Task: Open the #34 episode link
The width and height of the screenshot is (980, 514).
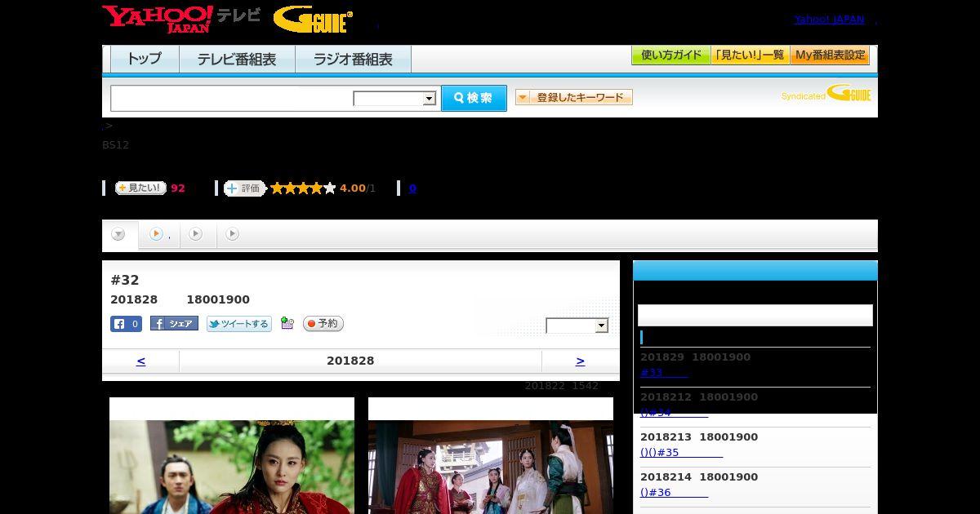Action: [x=674, y=413]
